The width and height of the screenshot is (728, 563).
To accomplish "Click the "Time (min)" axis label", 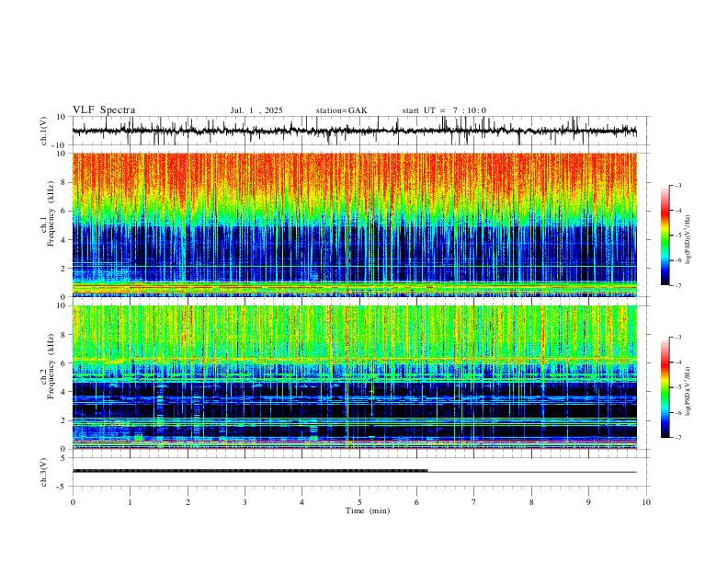I will tap(368, 511).
